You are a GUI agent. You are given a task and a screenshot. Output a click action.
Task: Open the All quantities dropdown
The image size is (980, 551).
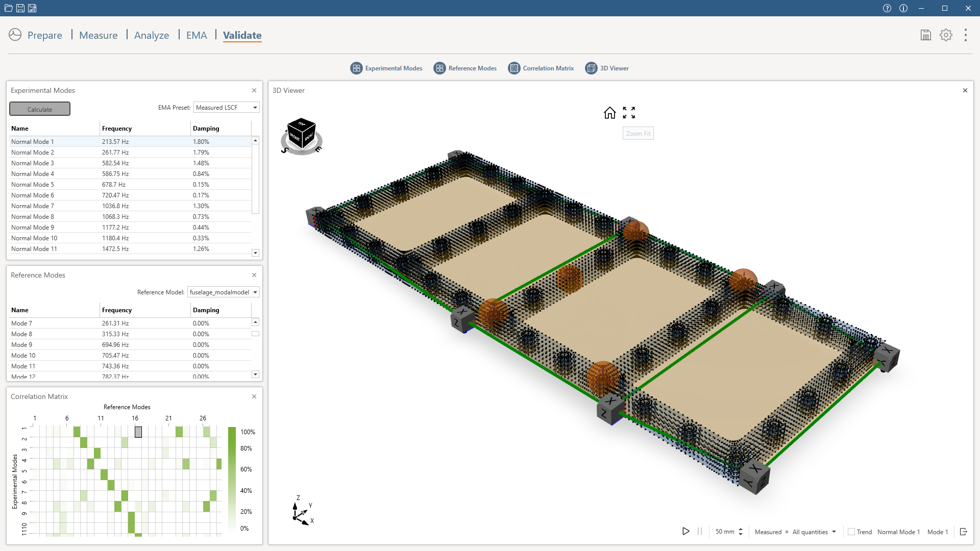point(814,532)
